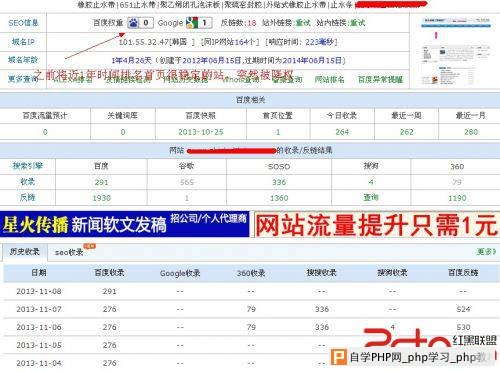Click the Google PageRank icon
The width and height of the screenshot is (500, 371).
click(x=192, y=23)
